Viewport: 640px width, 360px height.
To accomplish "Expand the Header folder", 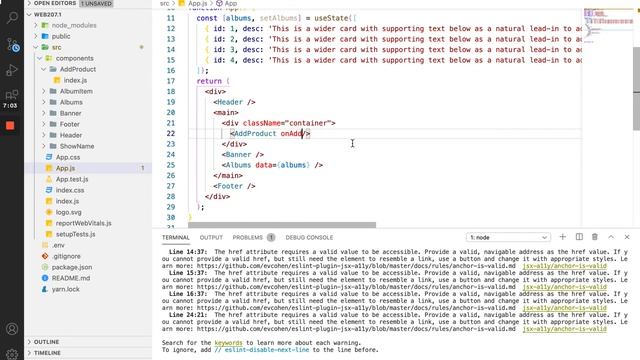I will (71, 136).
